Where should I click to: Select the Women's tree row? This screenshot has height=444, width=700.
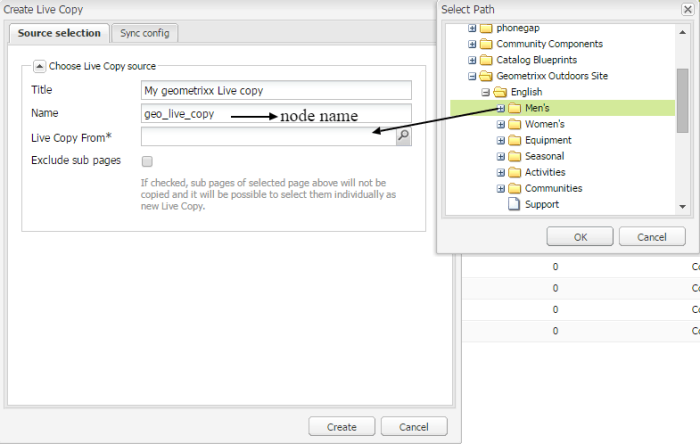[562, 124]
